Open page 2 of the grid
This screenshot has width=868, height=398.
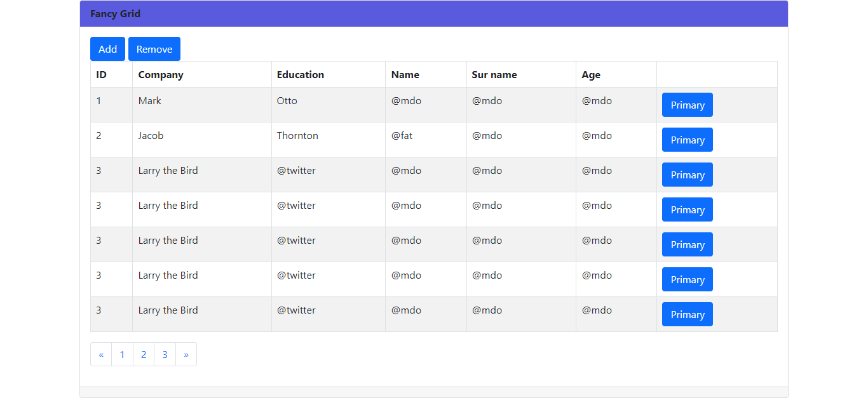coord(144,354)
